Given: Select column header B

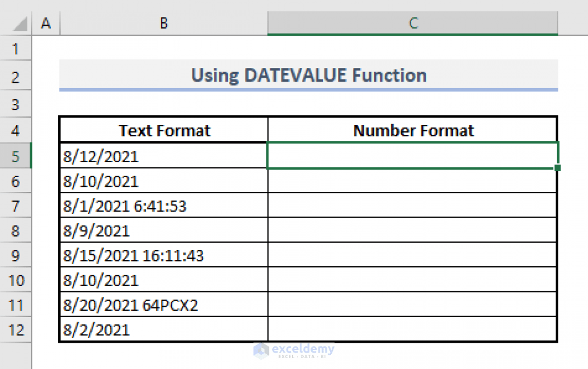Looking at the screenshot, I should tap(163, 23).
